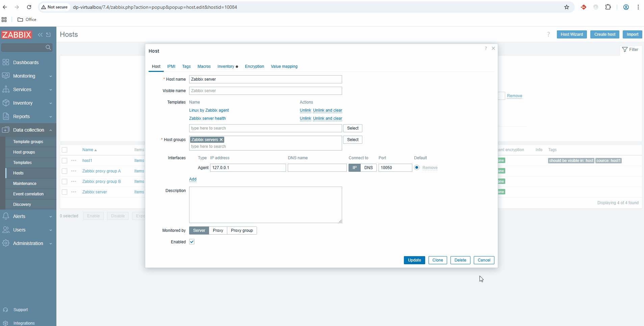
Task: Expand the Monitoring menu section
Action: pyautogui.click(x=51, y=76)
